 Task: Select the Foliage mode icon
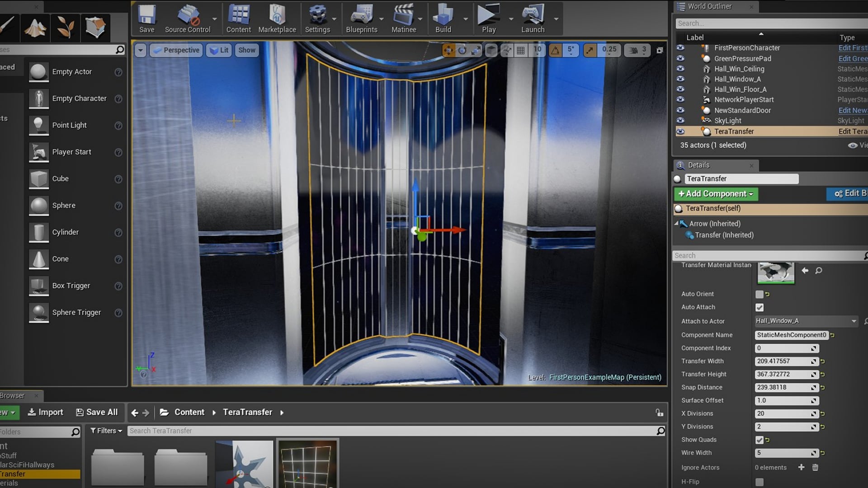point(65,27)
